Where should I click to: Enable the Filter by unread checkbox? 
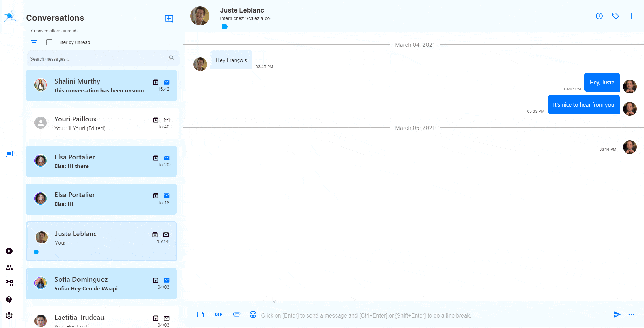tap(49, 42)
